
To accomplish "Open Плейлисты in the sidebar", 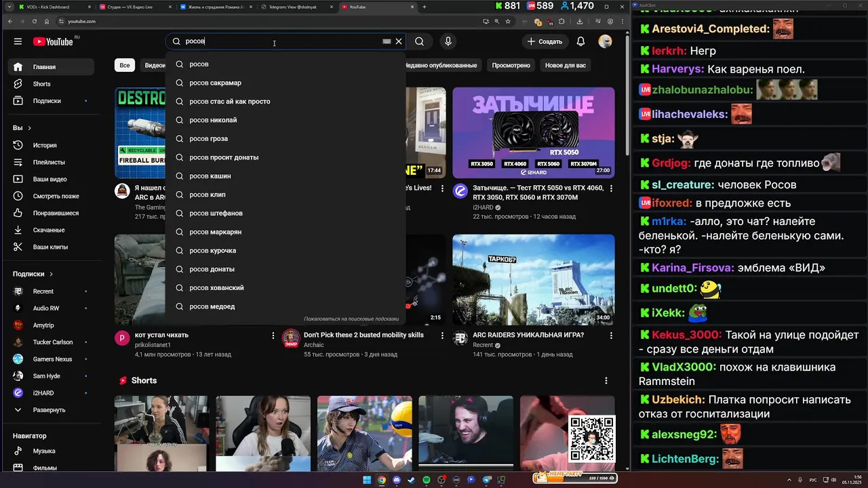I will [51, 162].
